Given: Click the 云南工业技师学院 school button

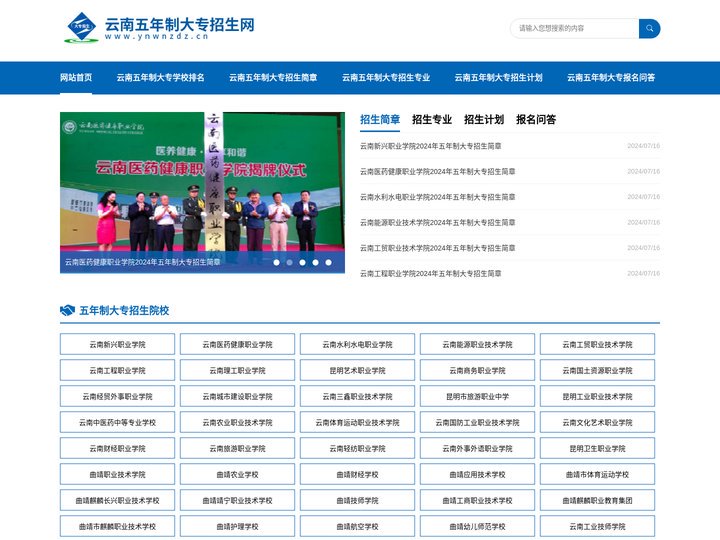Looking at the screenshot, I should (x=597, y=526).
